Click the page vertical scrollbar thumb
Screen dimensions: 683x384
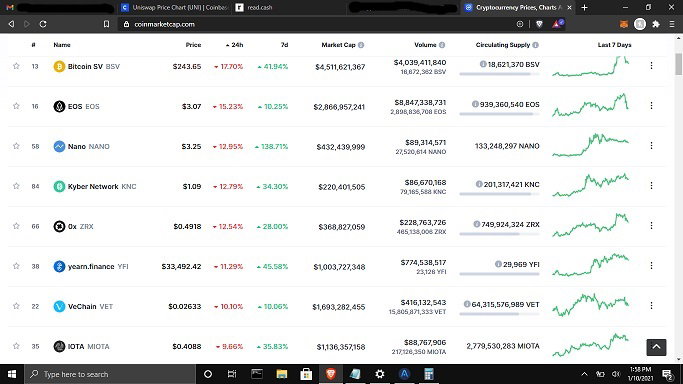[x=679, y=64]
